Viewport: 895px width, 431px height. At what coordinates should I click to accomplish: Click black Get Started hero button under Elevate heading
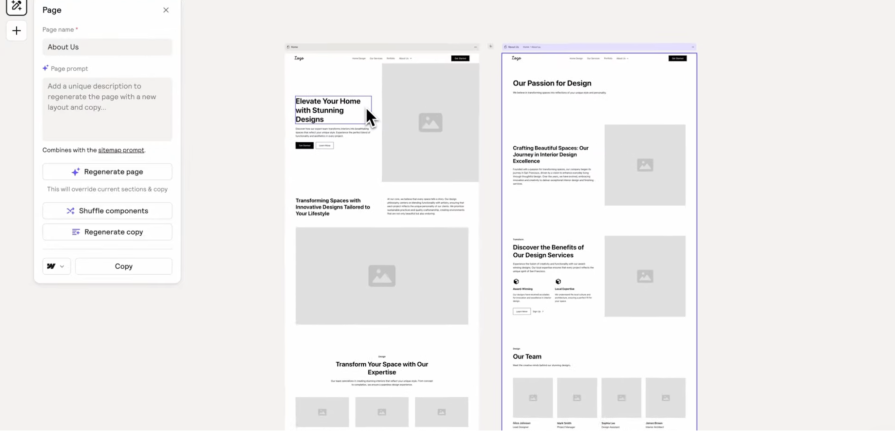tap(304, 146)
